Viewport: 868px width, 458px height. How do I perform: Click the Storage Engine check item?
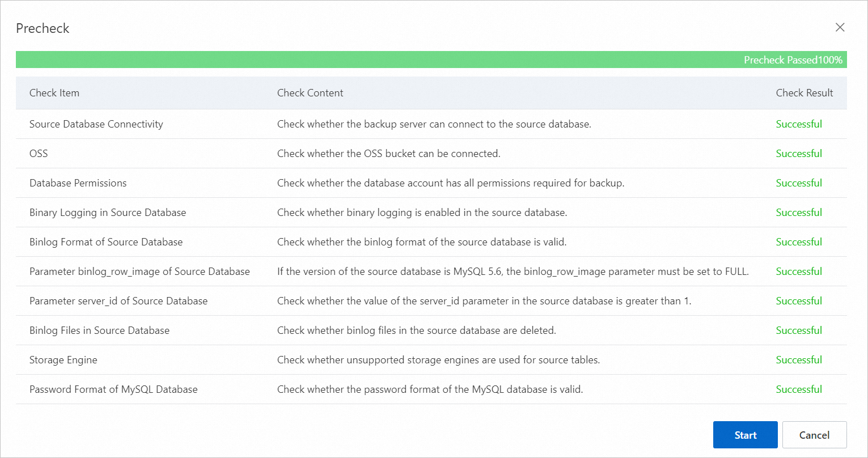63,360
